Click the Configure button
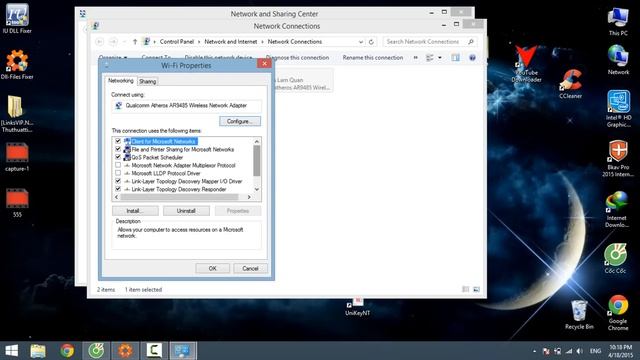The width and height of the screenshot is (640, 360). [240, 121]
